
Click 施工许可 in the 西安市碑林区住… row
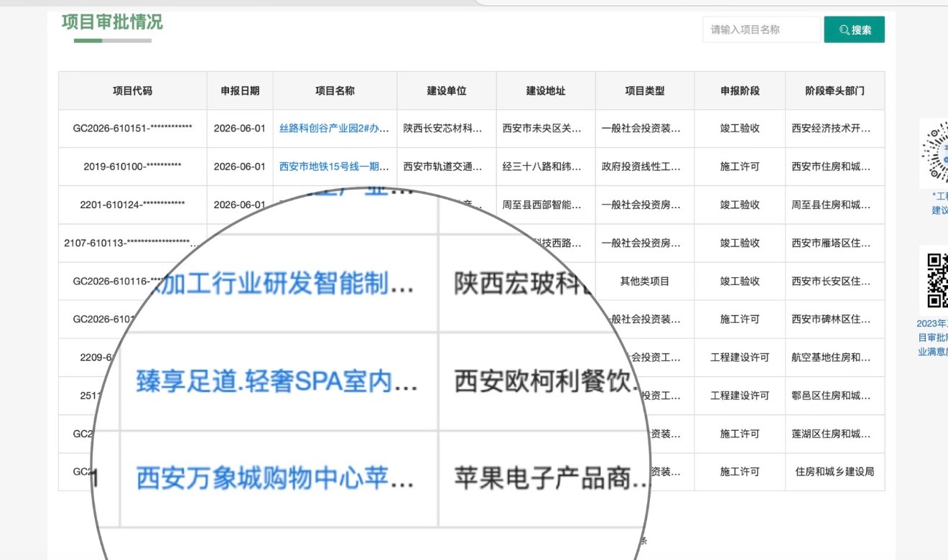[x=740, y=319]
